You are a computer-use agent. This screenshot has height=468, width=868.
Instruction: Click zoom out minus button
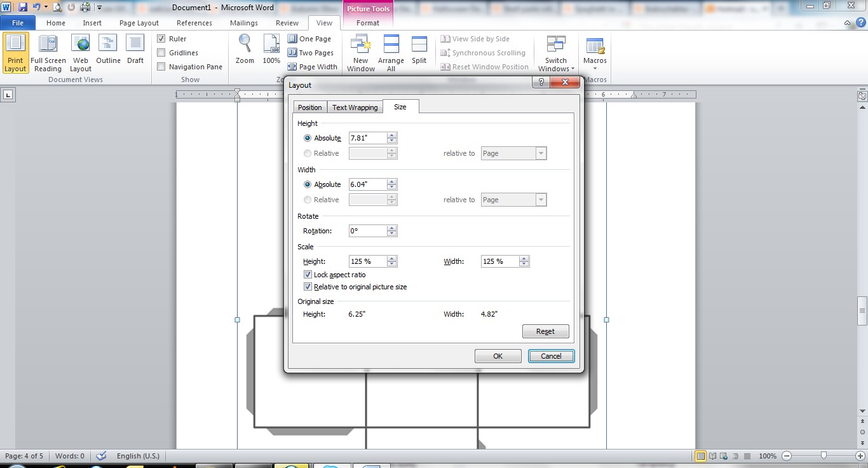[x=787, y=456]
